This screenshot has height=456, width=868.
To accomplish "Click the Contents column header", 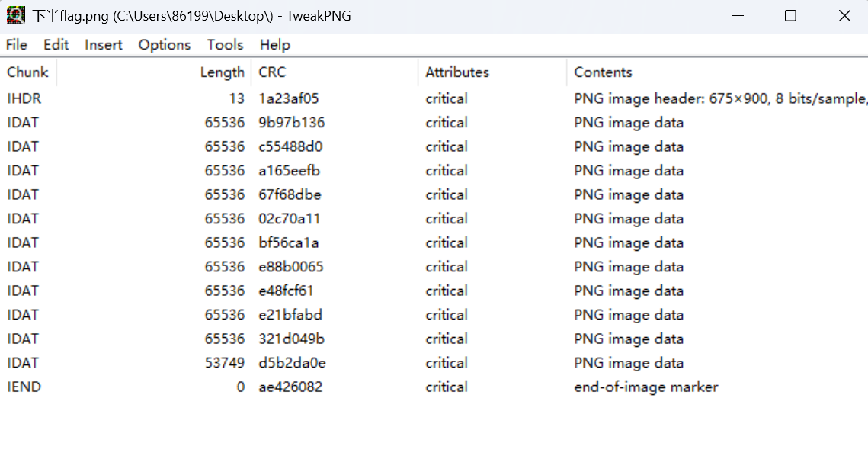I will tap(603, 72).
